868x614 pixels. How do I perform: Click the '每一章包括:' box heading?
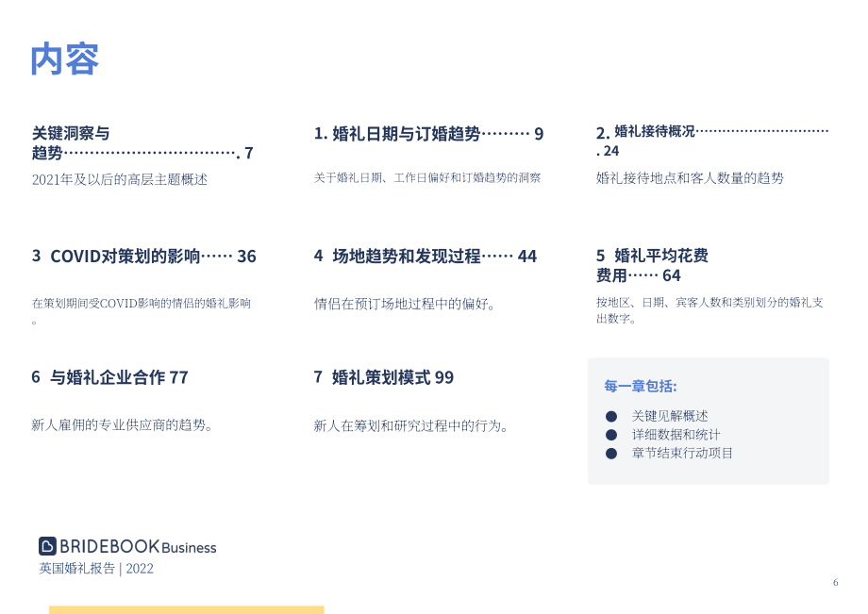click(640, 386)
